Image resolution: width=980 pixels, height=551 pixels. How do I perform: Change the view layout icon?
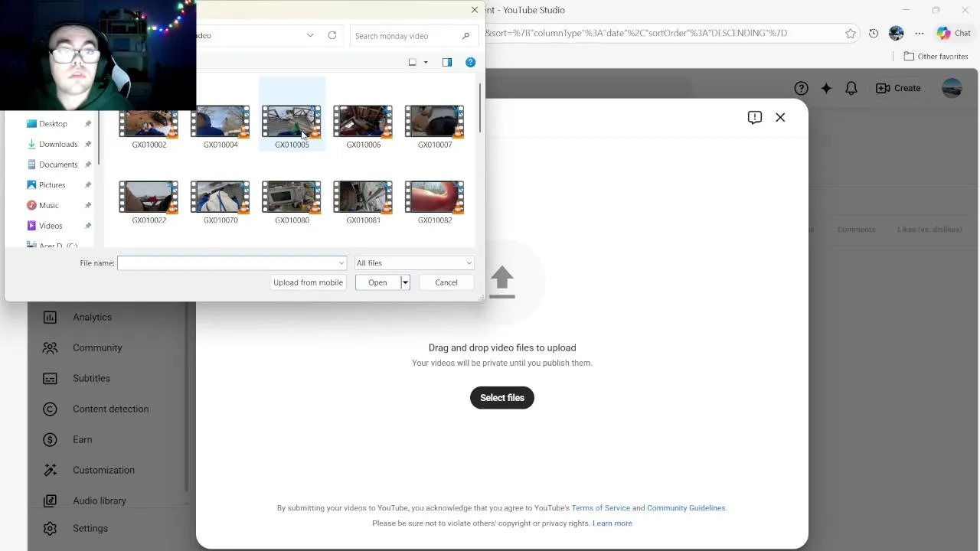[413, 62]
